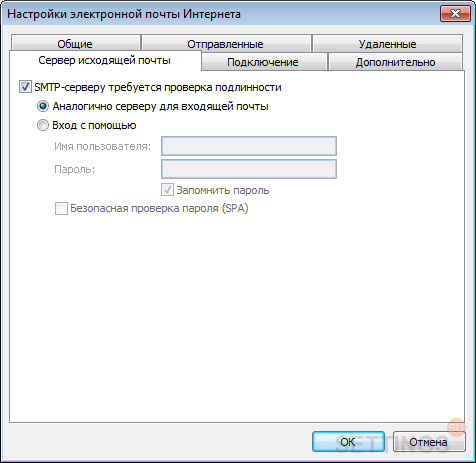Select Аналогично серверу для входящей почты option
The image size is (476, 463).
[43, 106]
